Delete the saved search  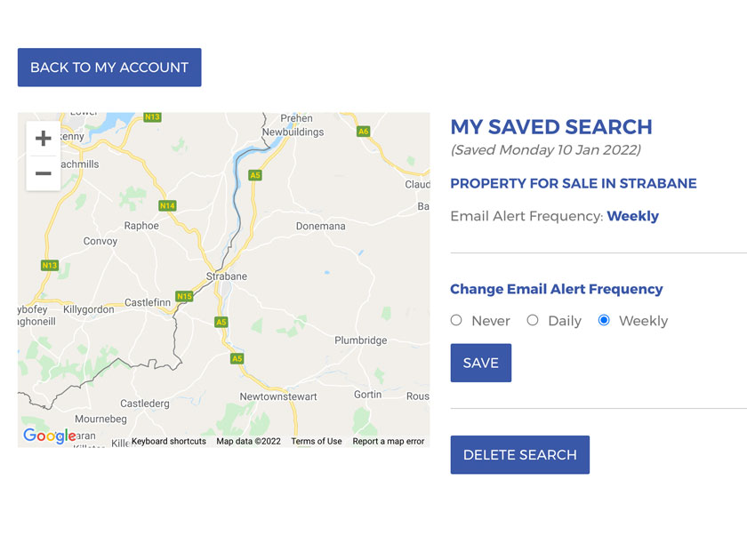pyautogui.click(x=519, y=454)
